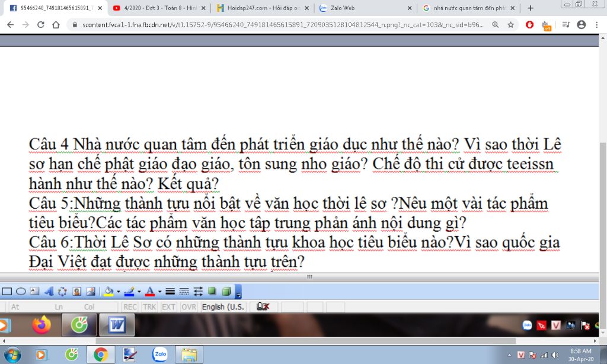Switch to the Hoidap247.com tab
Viewport: 607px width, 364px height.
263,8
